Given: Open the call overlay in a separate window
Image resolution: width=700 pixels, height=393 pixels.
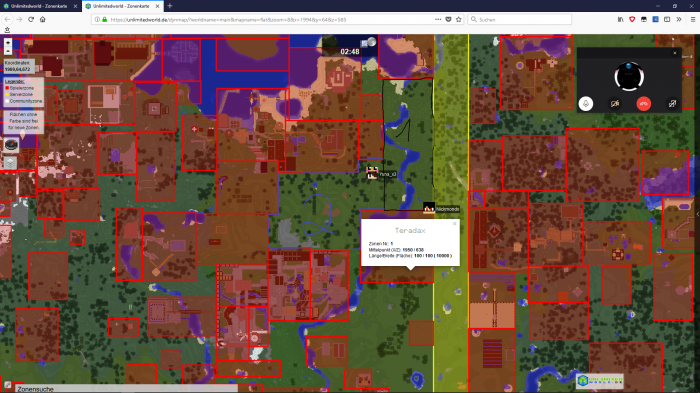Looking at the screenshot, I should coord(672,104).
